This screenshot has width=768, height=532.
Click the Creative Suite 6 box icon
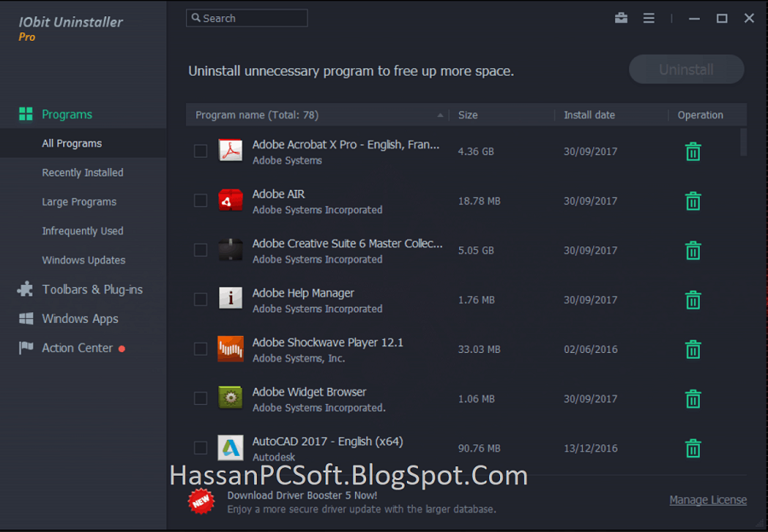coord(230,250)
